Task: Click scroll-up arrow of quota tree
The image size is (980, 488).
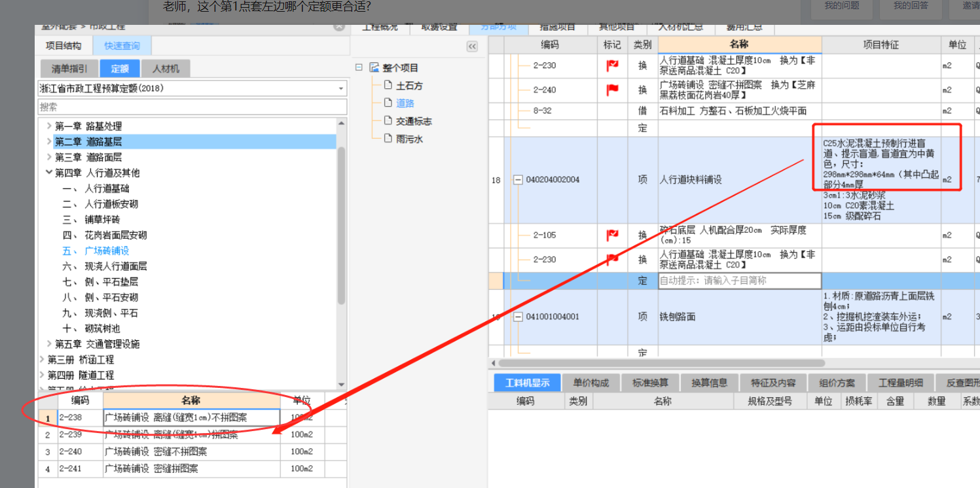Action: [x=341, y=123]
